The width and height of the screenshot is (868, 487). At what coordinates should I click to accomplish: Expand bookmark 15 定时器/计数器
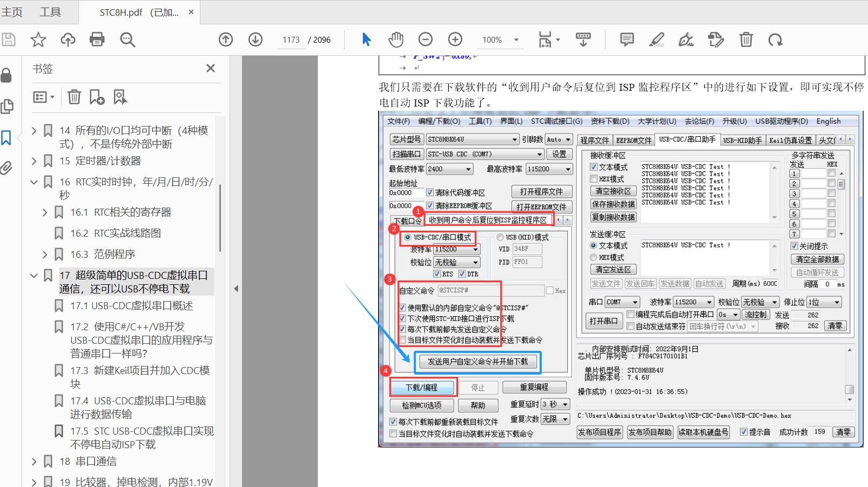[34, 161]
